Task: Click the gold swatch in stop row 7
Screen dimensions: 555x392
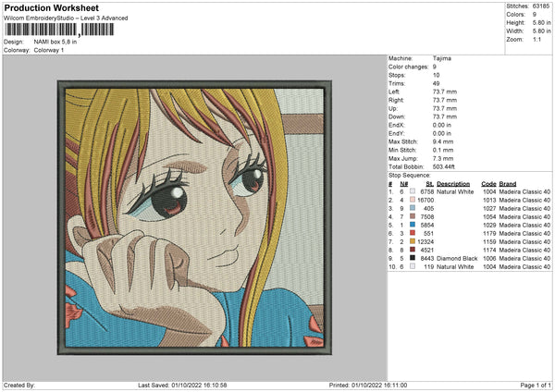Action: (413, 241)
